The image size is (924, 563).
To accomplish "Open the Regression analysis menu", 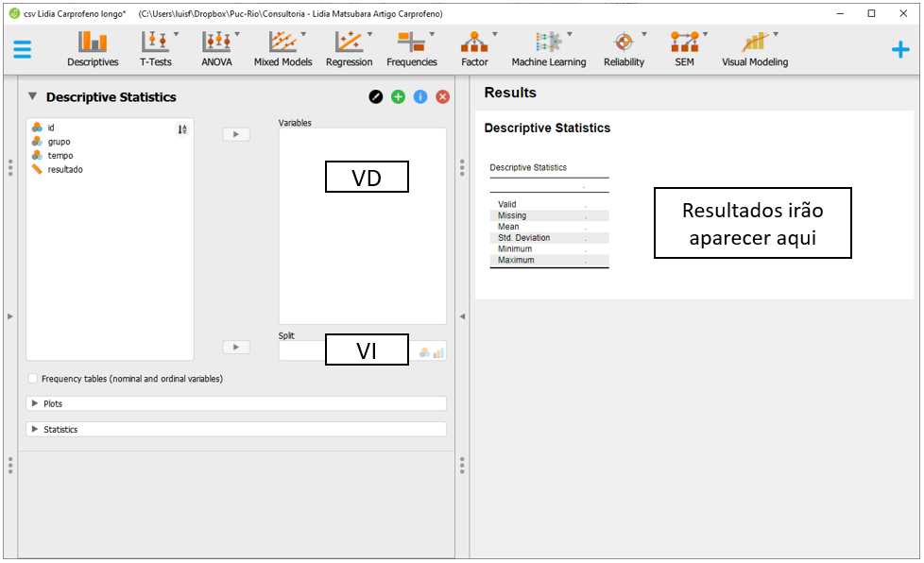I will coord(349,49).
